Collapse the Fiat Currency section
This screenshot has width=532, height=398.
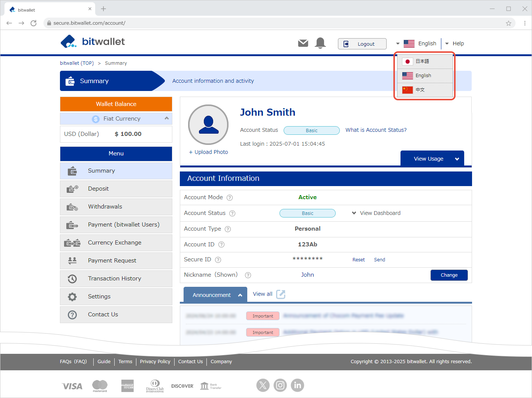click(166, 118)
